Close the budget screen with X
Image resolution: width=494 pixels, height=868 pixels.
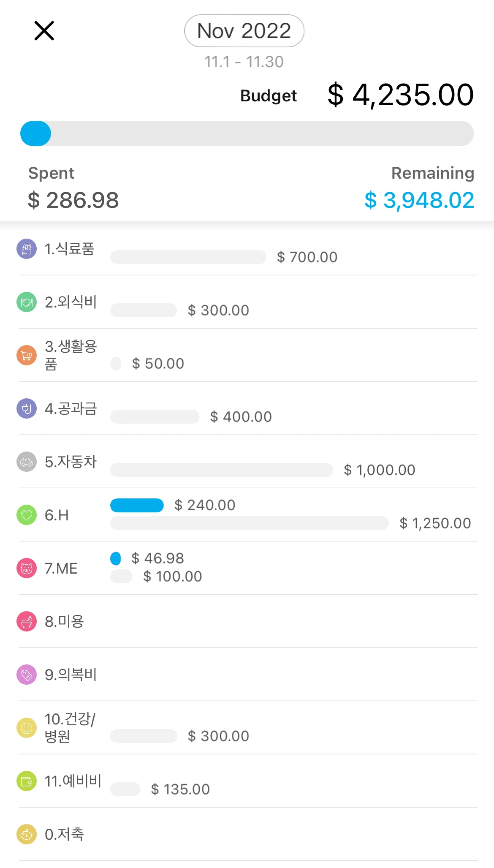(x=44, y=31)
